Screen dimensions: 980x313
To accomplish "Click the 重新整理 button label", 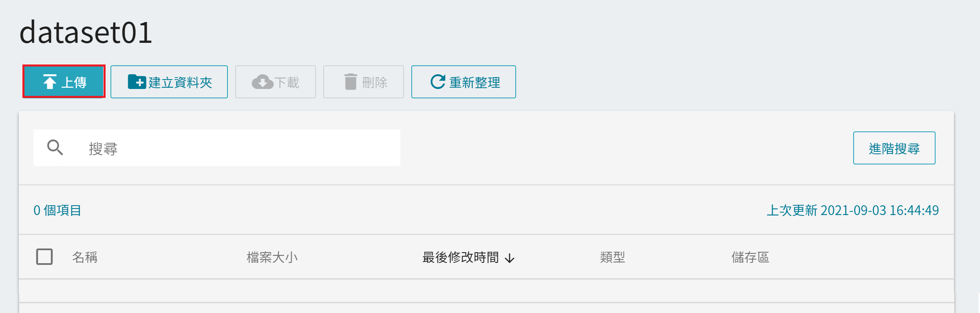I will (x=475, y=82).
